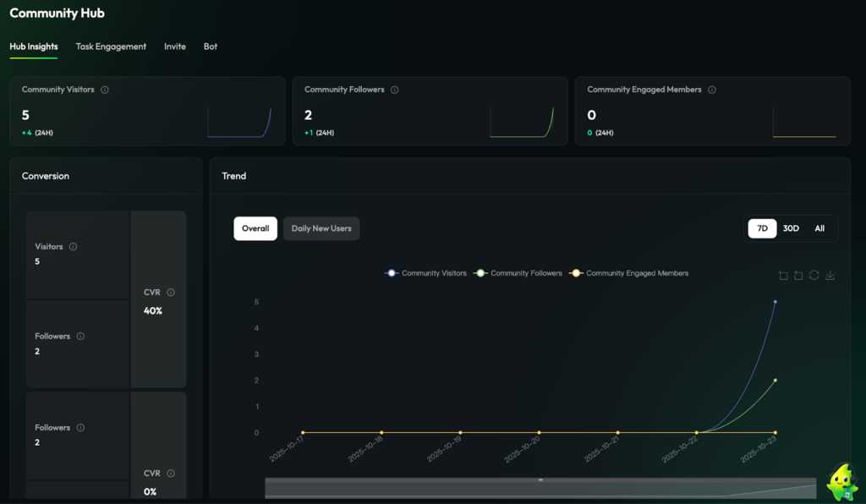Click the chart zoom reset icon
The image size is (866, 504).
coord(798,276)
